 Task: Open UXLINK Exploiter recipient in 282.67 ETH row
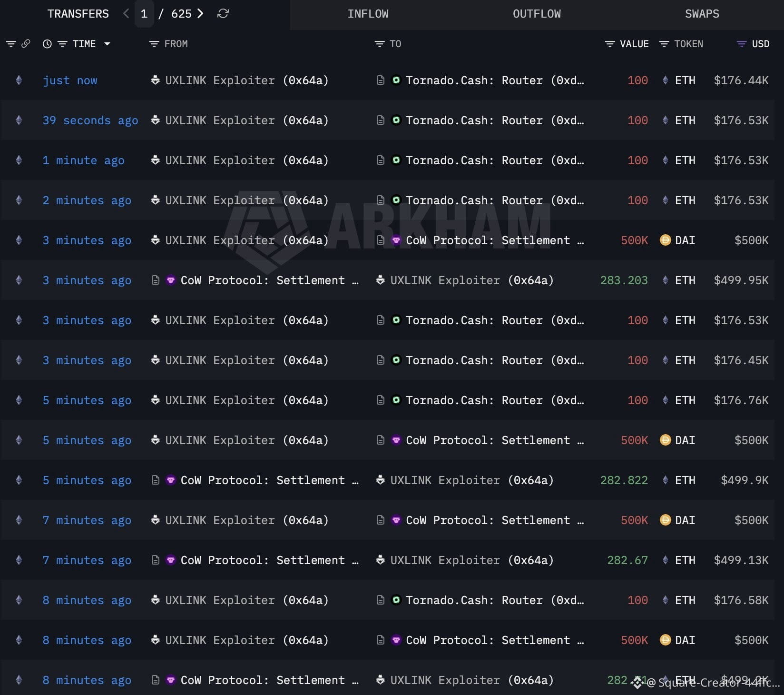[472, 560]
